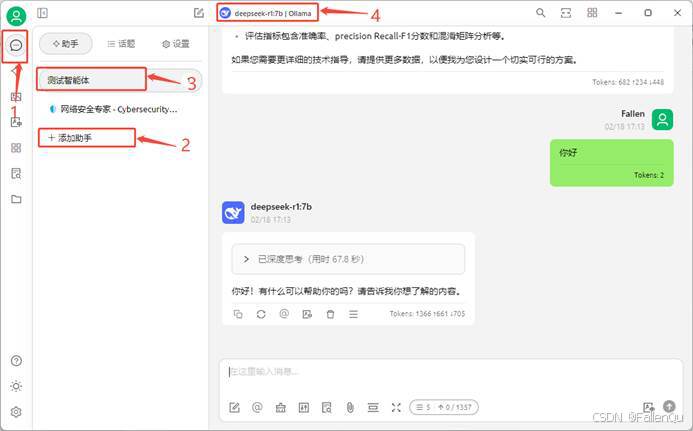Open the settings gear in sidebar
The width and height of the screenshot is (693, 431).
click(16, 412)
